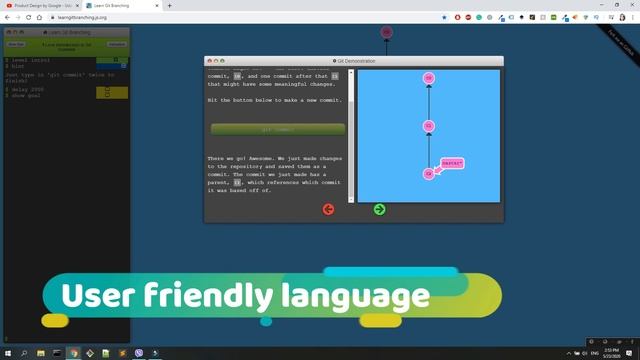Open the red adblock stop extension
The image size is (640, 360).
point(468,18)
